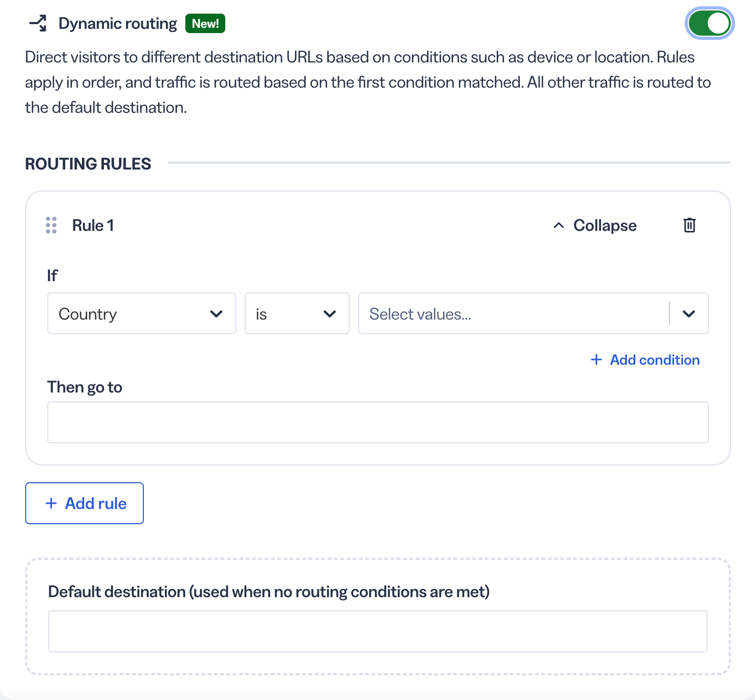Click the Select values chevron arrow
Image resolution: width=755 pixels, height=700 pixels.
click(x=689, y=313)
